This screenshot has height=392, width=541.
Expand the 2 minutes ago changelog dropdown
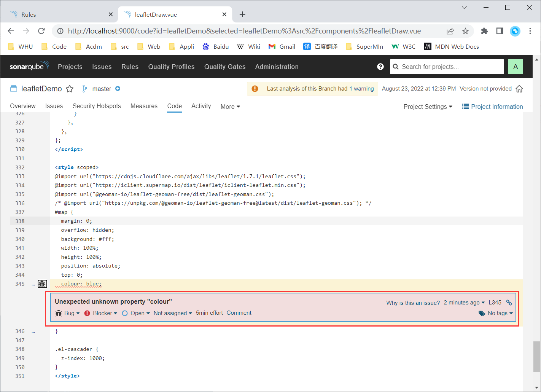click(x=464, y=303)
